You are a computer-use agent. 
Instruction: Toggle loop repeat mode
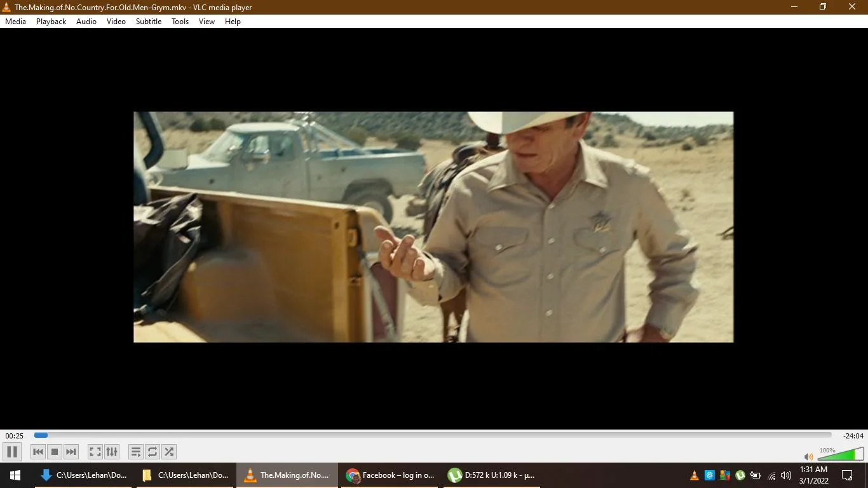(x=153, y=452)
